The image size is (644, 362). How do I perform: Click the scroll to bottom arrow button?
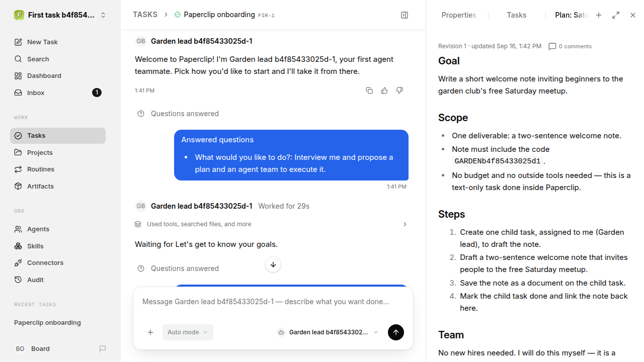273,264
